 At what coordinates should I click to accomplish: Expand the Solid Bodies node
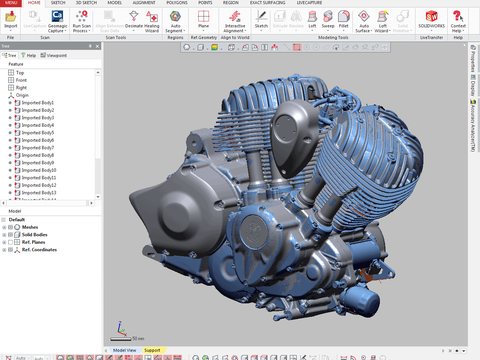4,235
